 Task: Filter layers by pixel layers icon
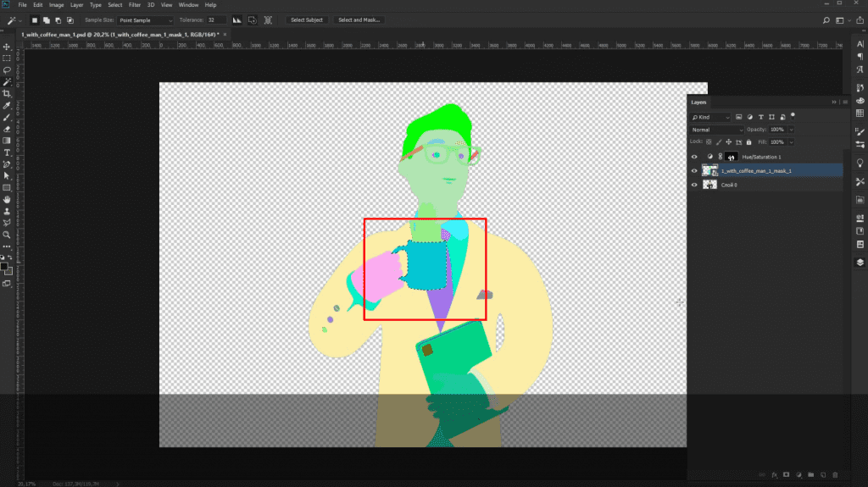point(738,118)
